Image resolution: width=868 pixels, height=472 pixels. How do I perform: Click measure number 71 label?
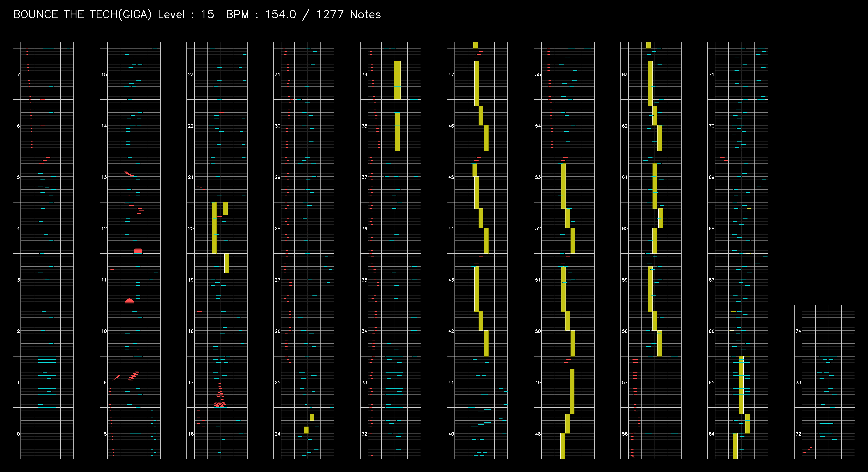pos(711,75)
